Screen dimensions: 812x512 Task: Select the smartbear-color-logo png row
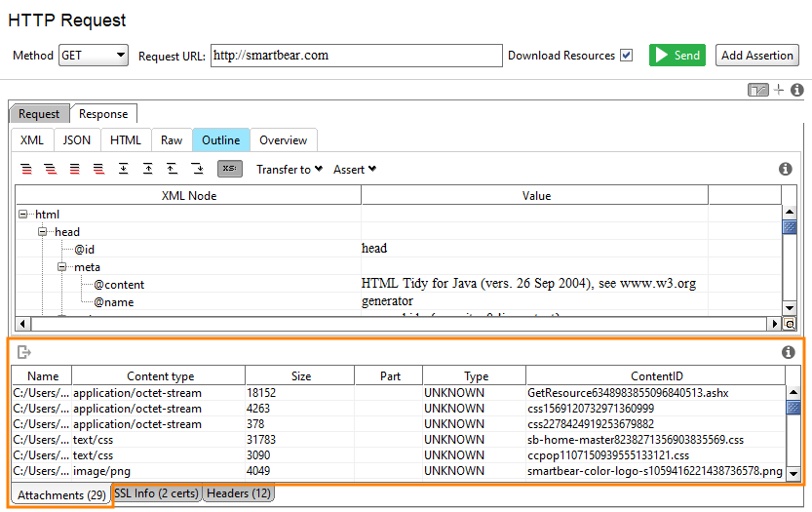[x=399, y=470]
